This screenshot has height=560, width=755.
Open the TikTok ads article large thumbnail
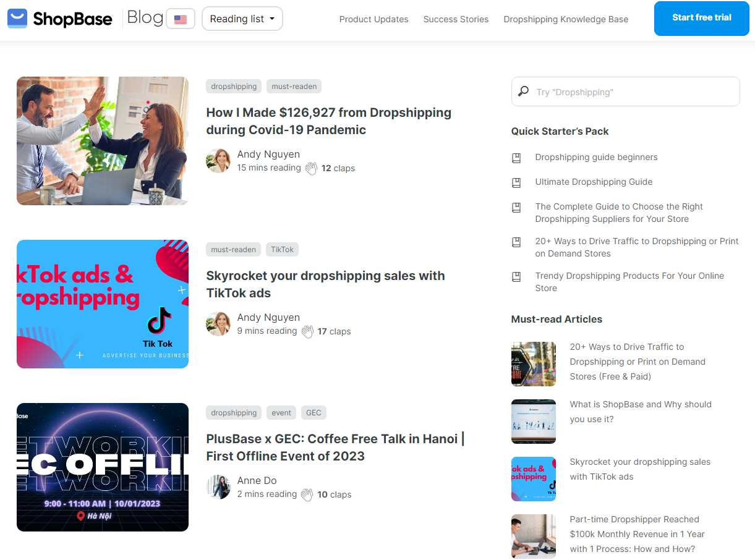click(x=103, y=304)
